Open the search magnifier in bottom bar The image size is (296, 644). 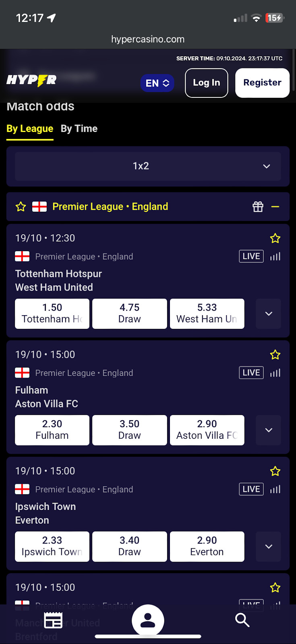[x=242, y=620]
